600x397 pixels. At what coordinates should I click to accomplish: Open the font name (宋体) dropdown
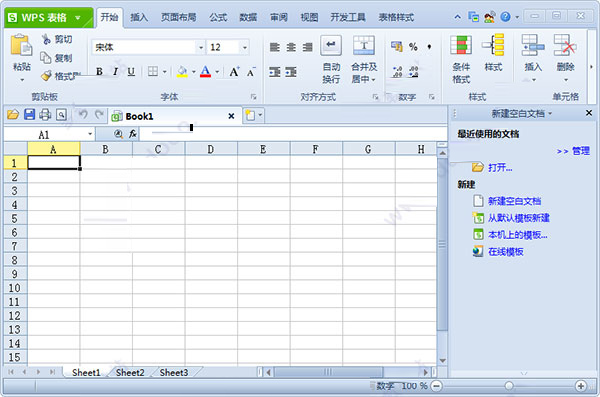pos(201,47)
